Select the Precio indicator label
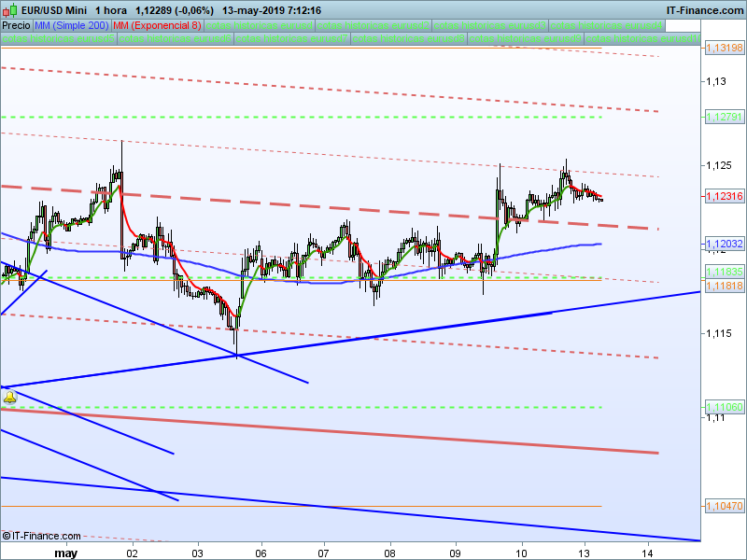Image resolution: width=747 pixels, height=560 pixels. 16,25
